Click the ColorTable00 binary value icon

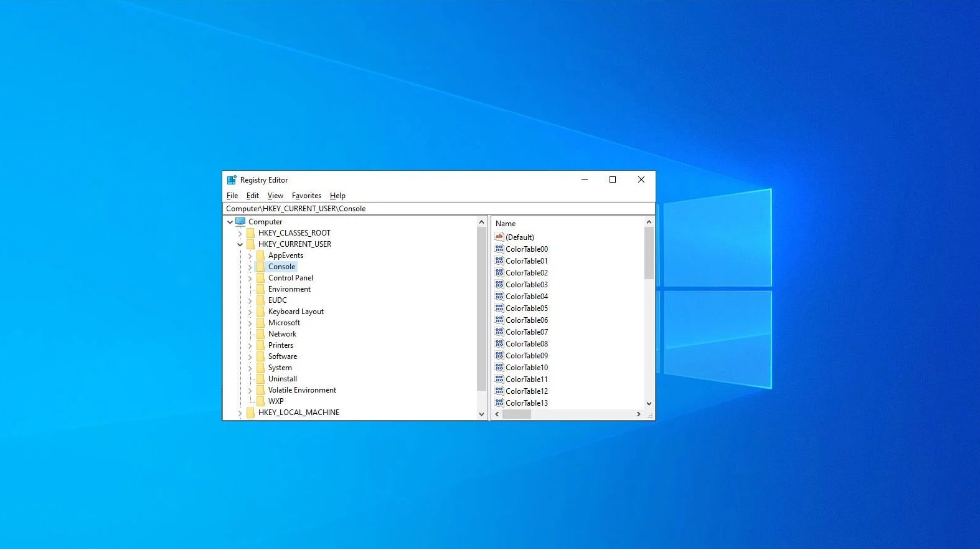499,249
